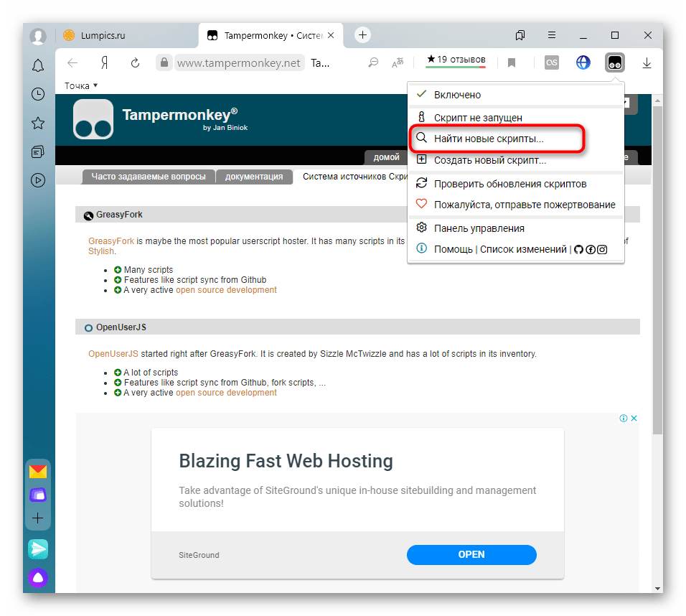The height and width of the screenshot is (616, 686).
Task: Open favorites star icon in sidebar
Action: click(x=38, y=123)
